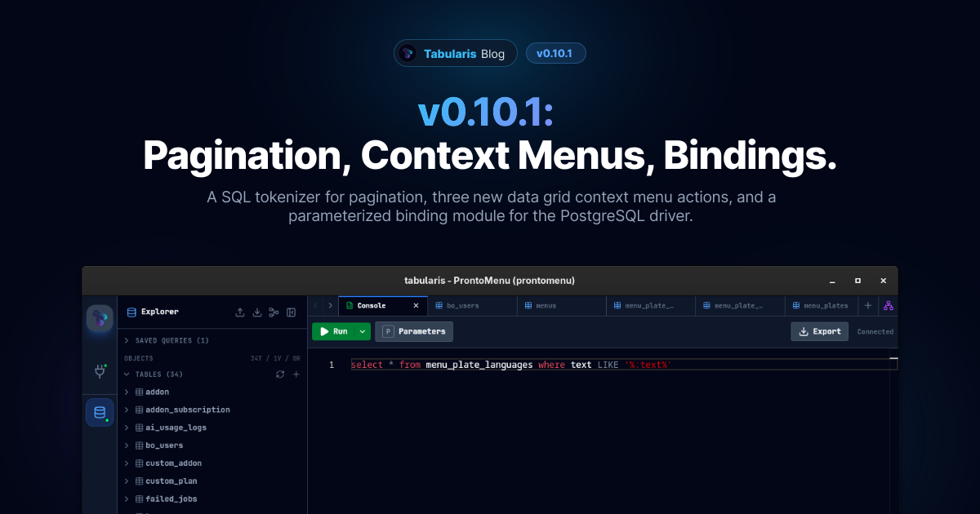
Task: Switch to the Console tab
Action: click(x=383, y=306)
